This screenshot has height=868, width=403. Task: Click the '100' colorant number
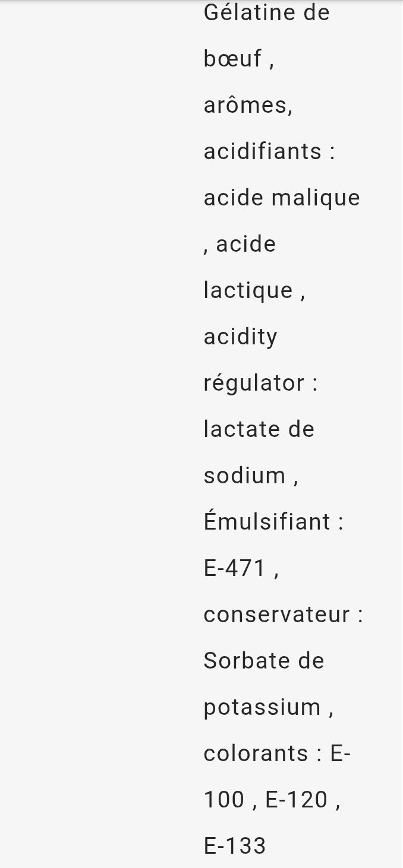[x=224, y=800]
